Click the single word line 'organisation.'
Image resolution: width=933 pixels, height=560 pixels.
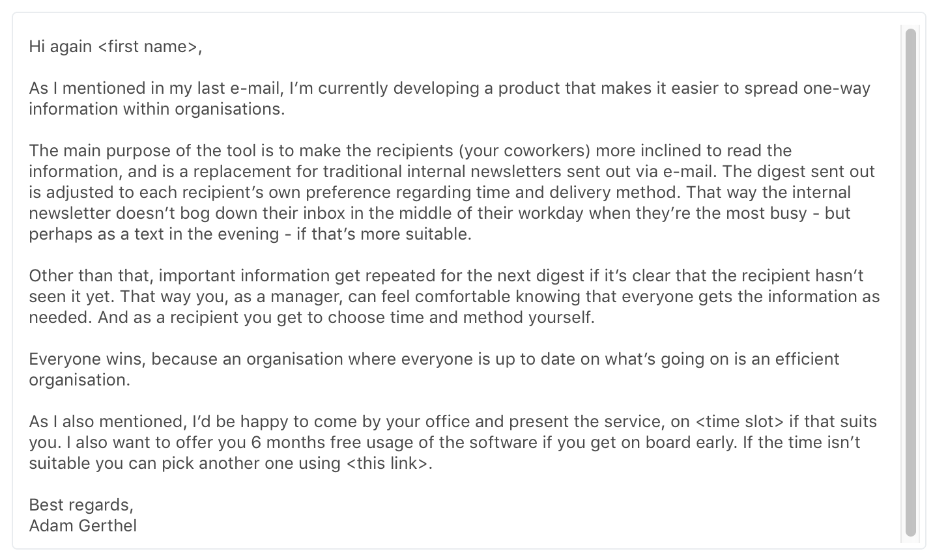pos(79,380)
